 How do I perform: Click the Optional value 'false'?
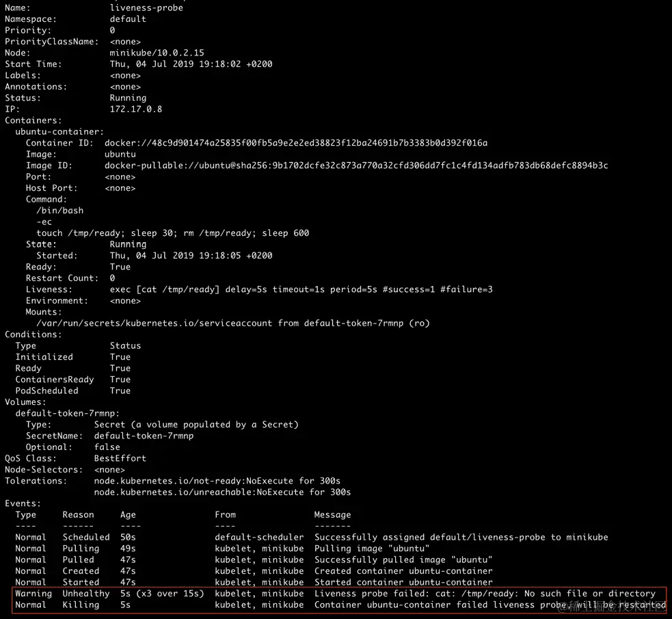click(x=107, y=447)
